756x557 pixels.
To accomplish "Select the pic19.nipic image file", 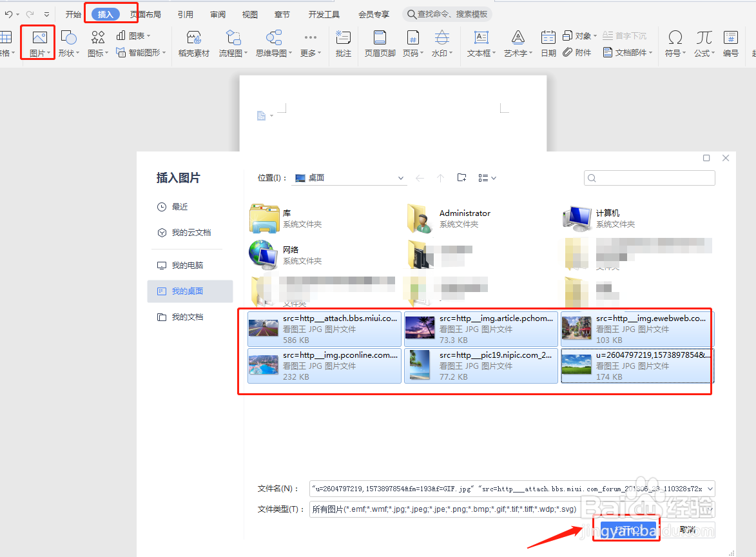I will tap(481, 366).
